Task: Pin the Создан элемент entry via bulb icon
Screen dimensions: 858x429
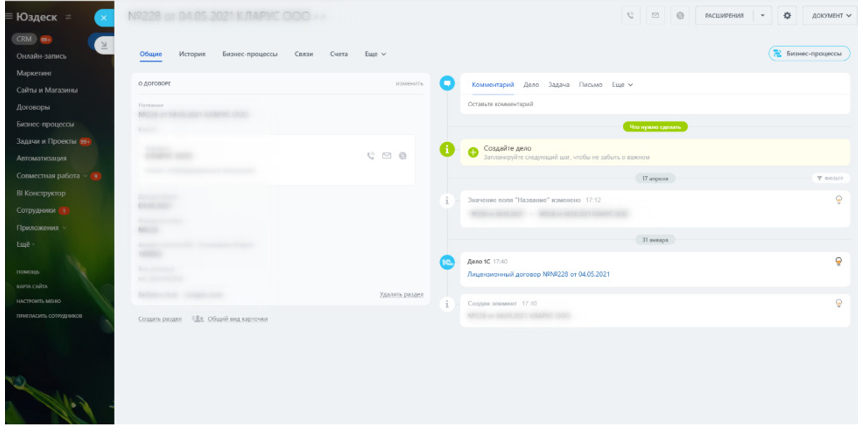Action: click(838, 303)
